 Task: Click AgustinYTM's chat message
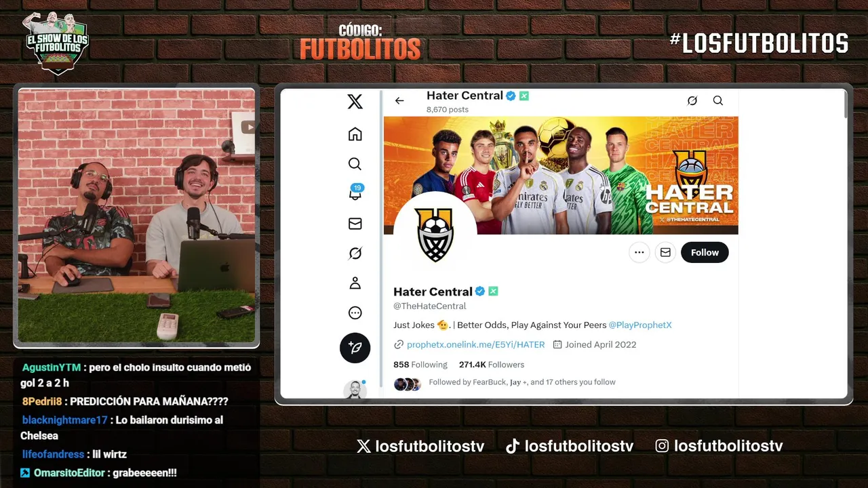point(136,375)
